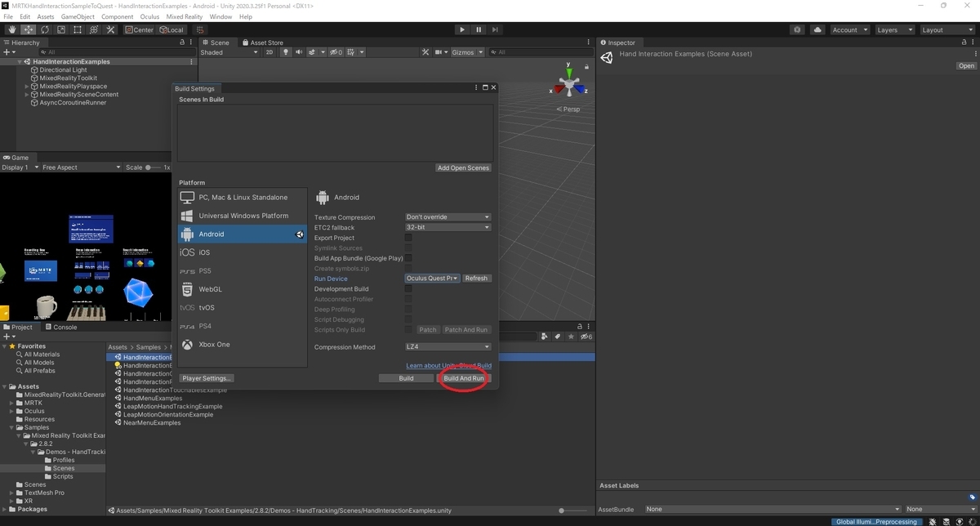This screenshot has height=526, width=980.
Task: Toggle hidden objects visibility in Scene
Action: (335, 52)
